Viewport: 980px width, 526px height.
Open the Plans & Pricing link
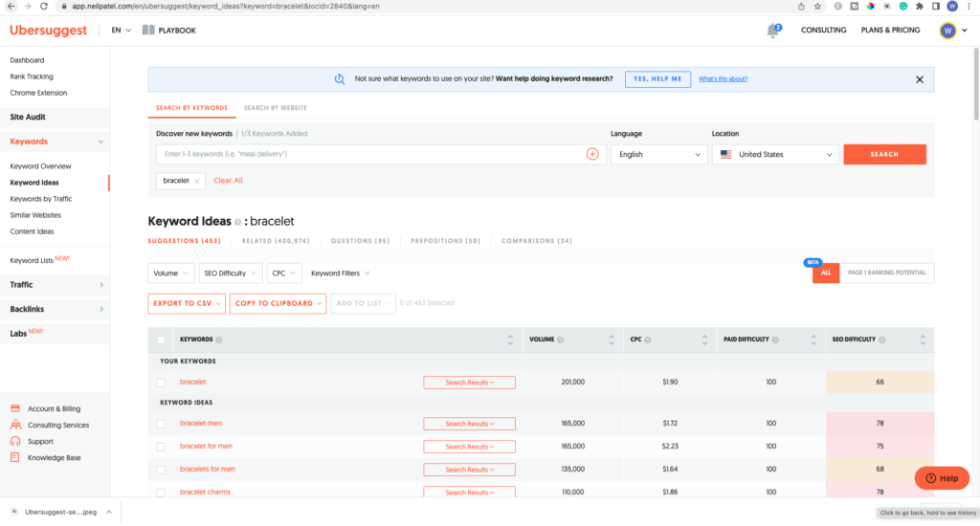click(890, 30)
